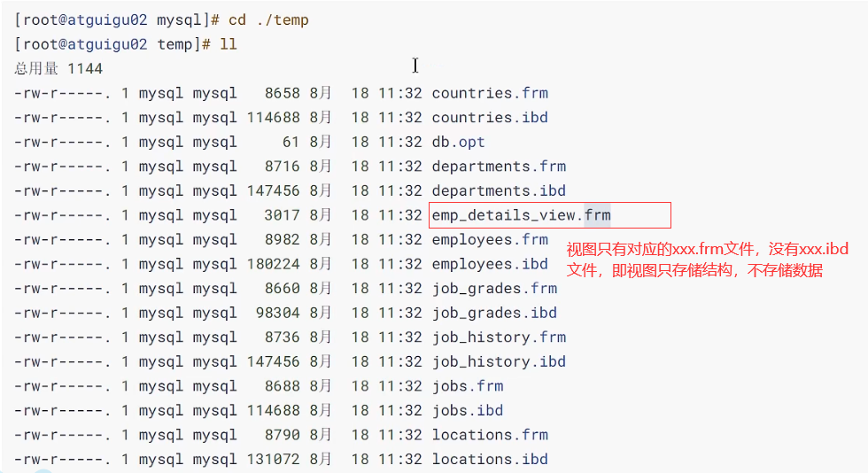868x473 pixels.
Task: Click file size 8688
Action: [283, 386]
